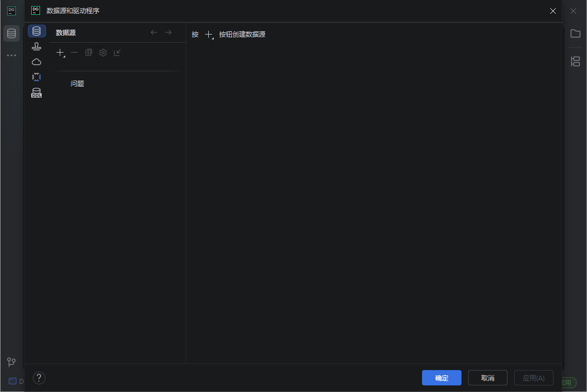Select the database tool window icon on far-left rail
Viewport: 587px width, 392px height.
11,33
